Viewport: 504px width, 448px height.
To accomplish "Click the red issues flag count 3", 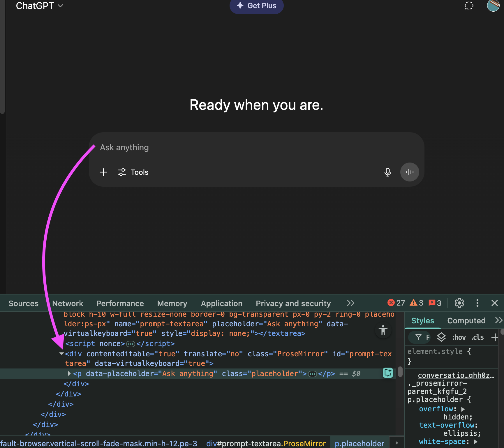I will point(435,303).
